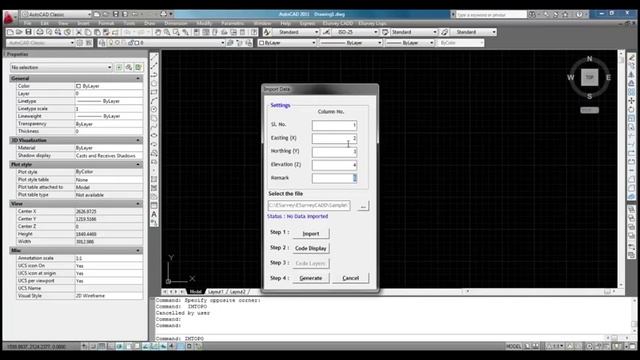
Task: Click the Import button for Step 1
Action: pos(311,234)
